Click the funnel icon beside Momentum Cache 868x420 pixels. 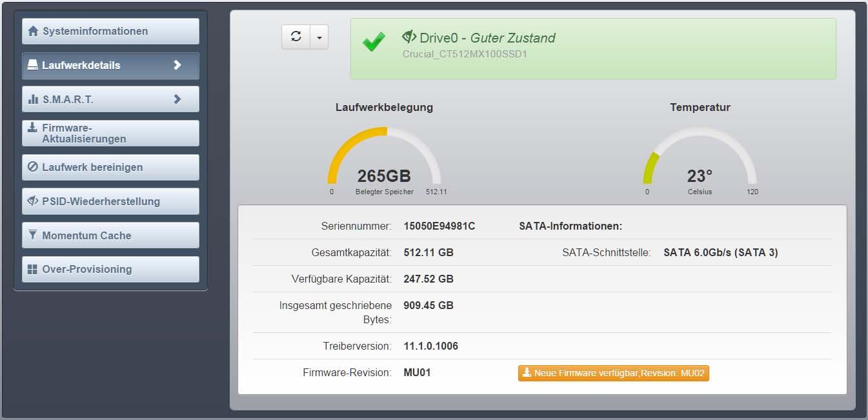click(x=33, y=235)
